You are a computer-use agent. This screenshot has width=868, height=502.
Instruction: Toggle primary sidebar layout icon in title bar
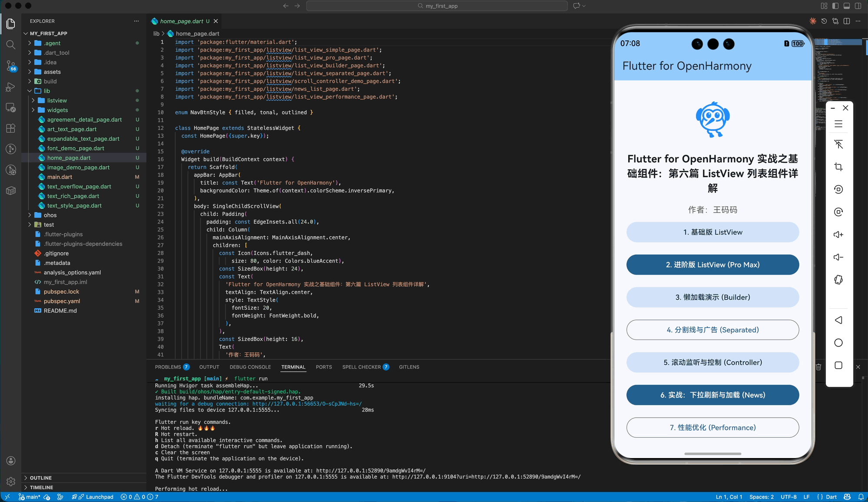[835, 6]
